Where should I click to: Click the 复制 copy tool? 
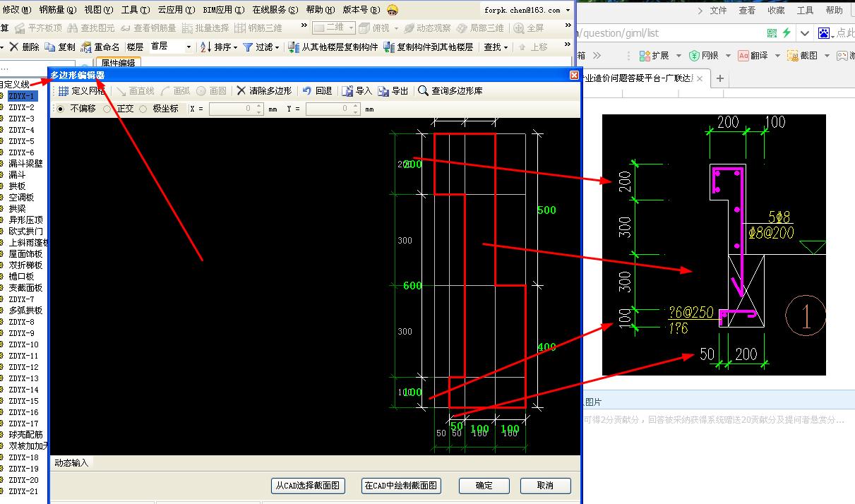[x=60, y=47]
